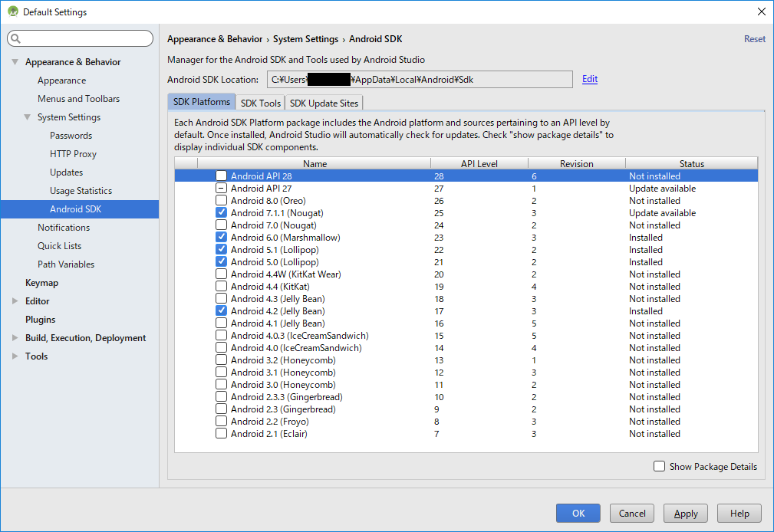Click the System Settings breadcrumb
Image resolution: width=774 pixels, height=532 pixels.
pos(305,39)
